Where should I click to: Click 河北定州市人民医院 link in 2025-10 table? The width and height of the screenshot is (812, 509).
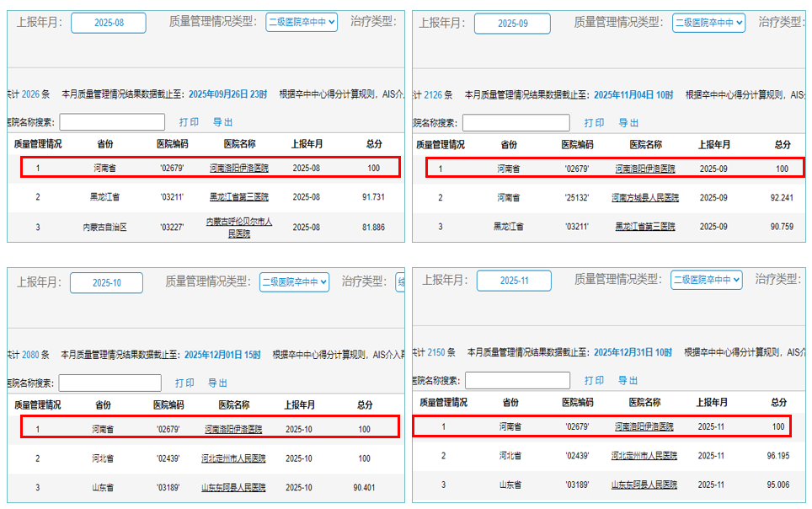tap(233, 458)
